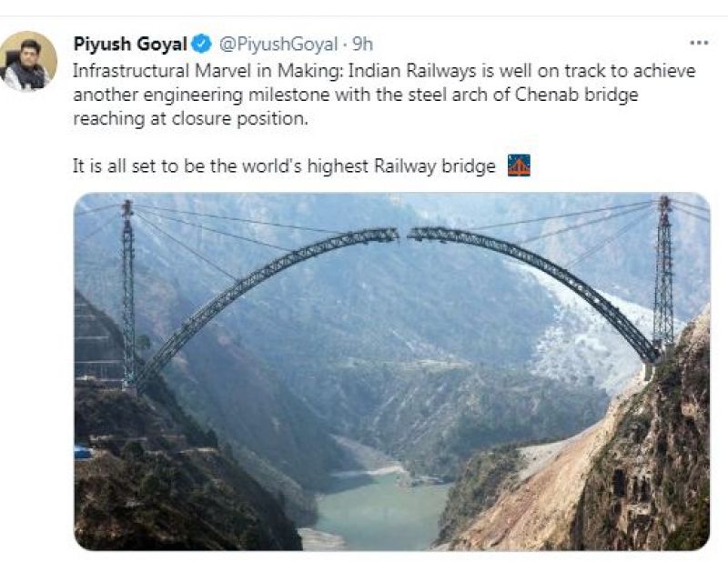Click the green river in the photo
This screenshot has height=562, width=728.
point(379,508)
